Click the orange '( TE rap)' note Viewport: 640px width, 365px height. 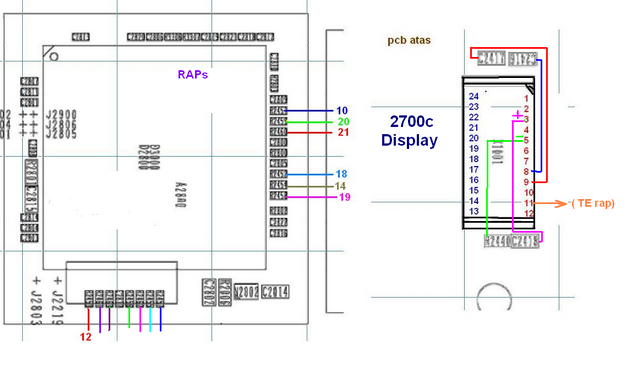click(593, 203)
